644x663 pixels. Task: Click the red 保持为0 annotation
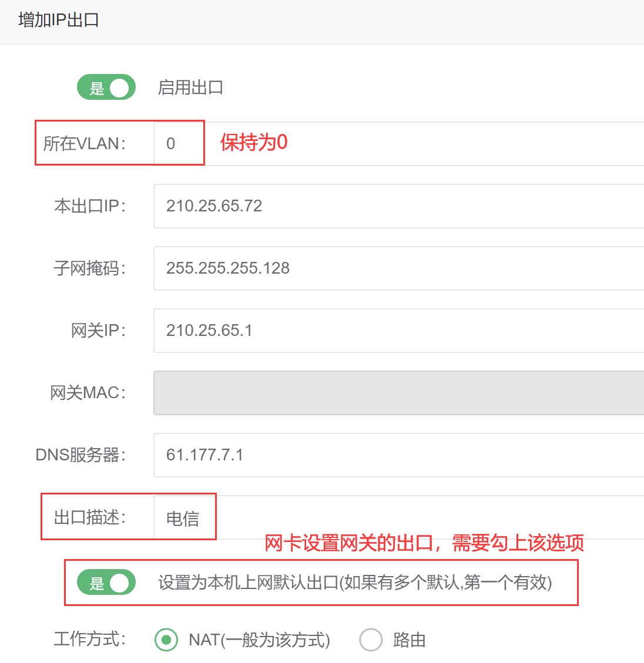(x=254, y=142)
